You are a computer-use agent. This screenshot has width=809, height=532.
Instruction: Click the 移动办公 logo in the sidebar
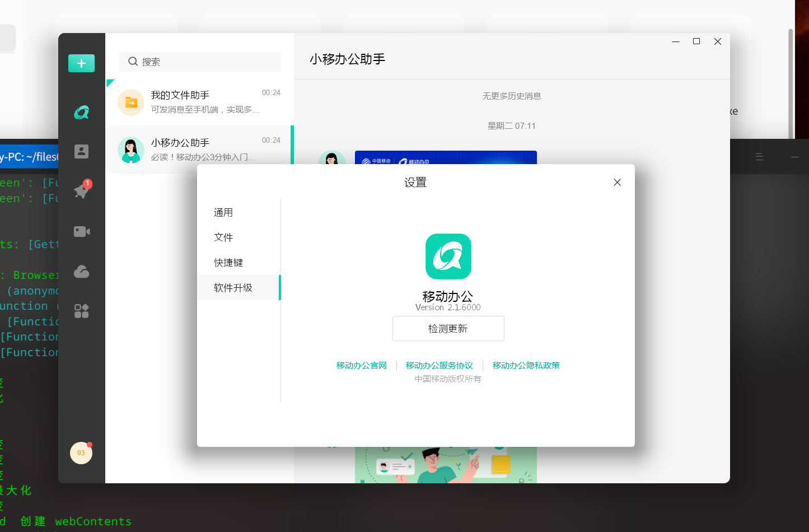pos(81,111)
